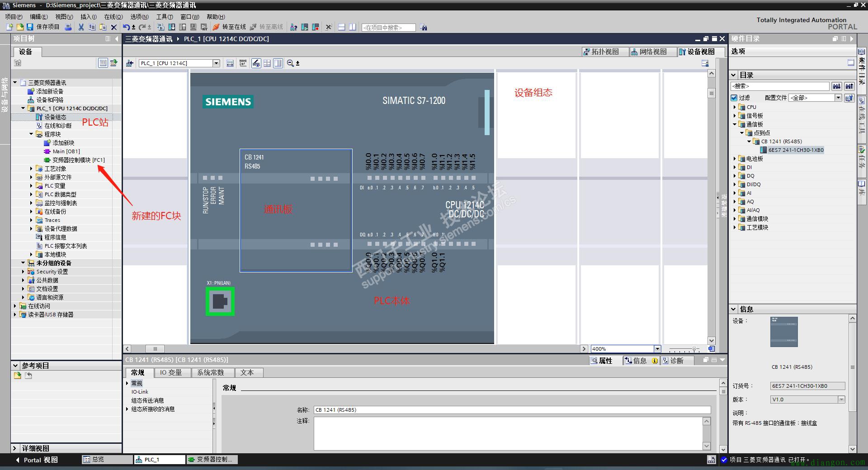The image size is (868, 470).
Task: Toggle show module labels icon in device toolbar
Action: 243,63
